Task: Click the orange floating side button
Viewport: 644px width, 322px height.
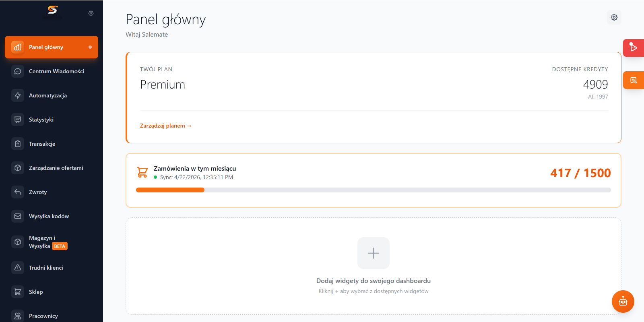Action: (634, 80)
